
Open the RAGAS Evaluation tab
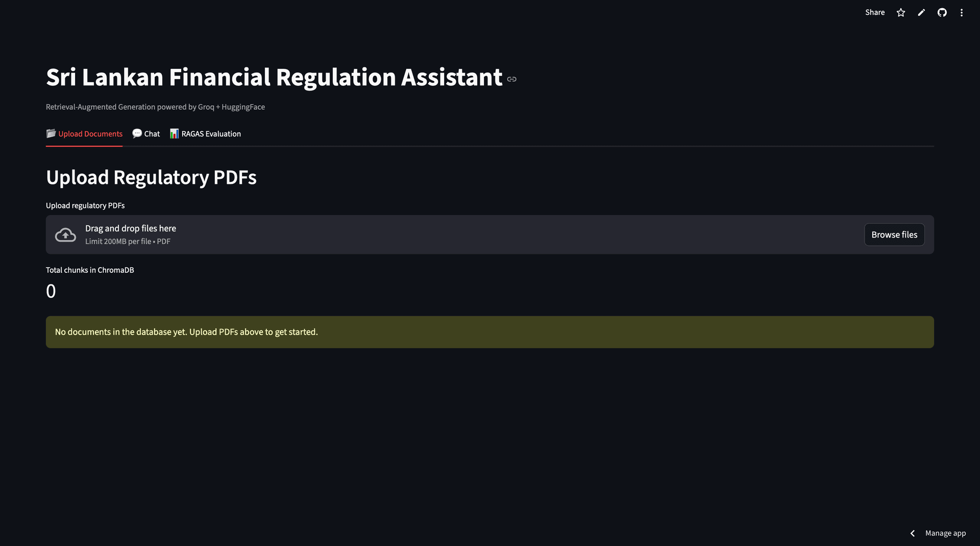(205, 134)
